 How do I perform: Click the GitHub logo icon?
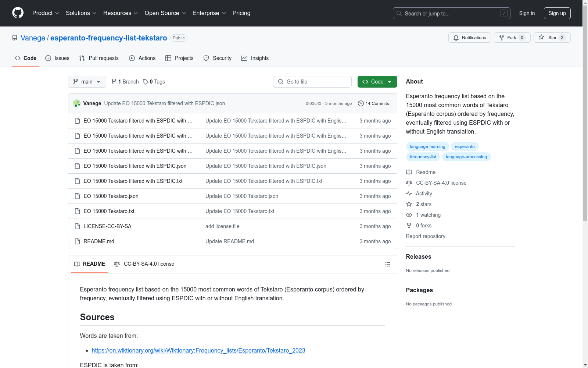(18, 13)
